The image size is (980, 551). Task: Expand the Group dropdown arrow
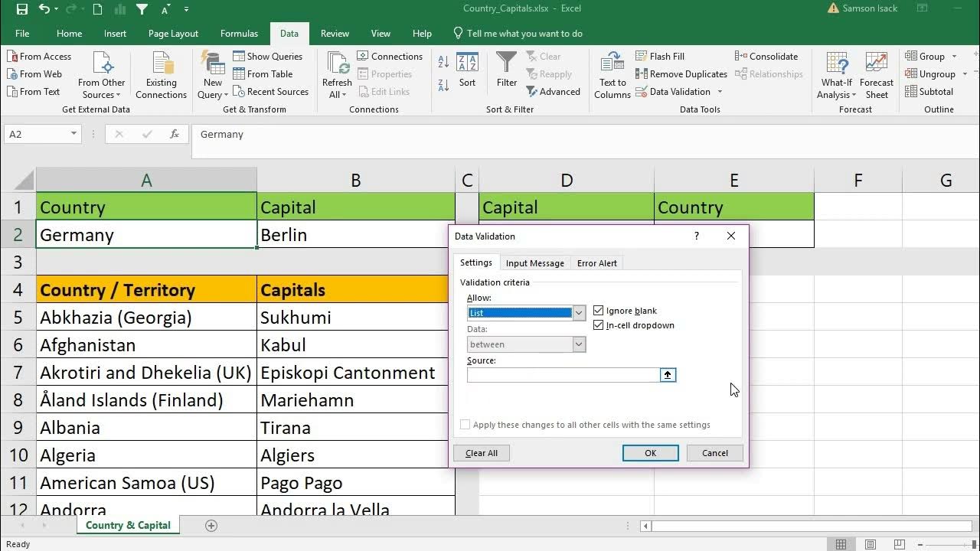pos(954,57)
